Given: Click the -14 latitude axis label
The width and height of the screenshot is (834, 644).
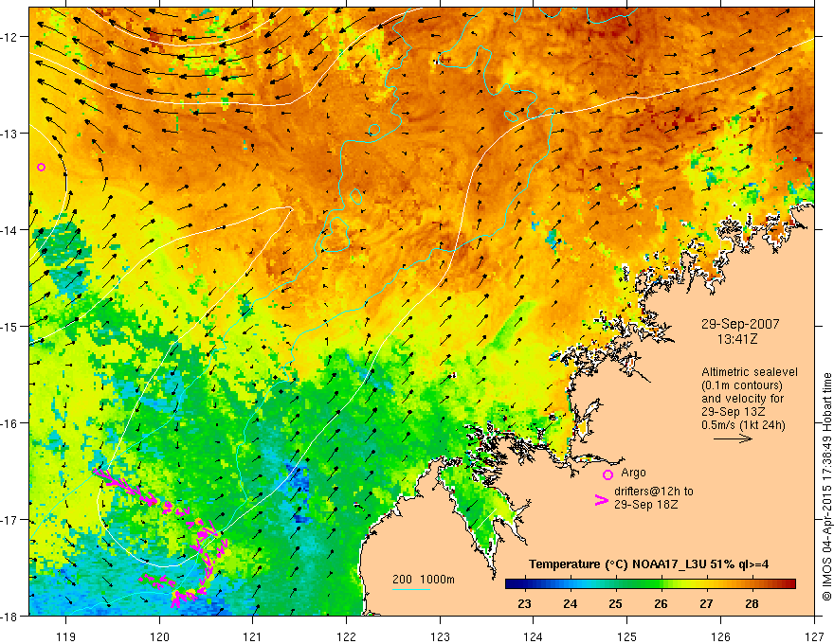Looking at the screenshot, I should (x=9, y=229).
